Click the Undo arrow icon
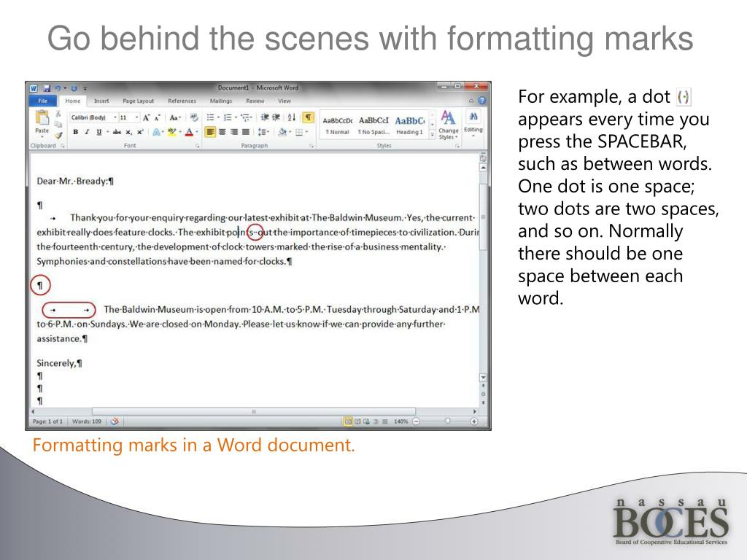The image size is (747, 560). 58,88
